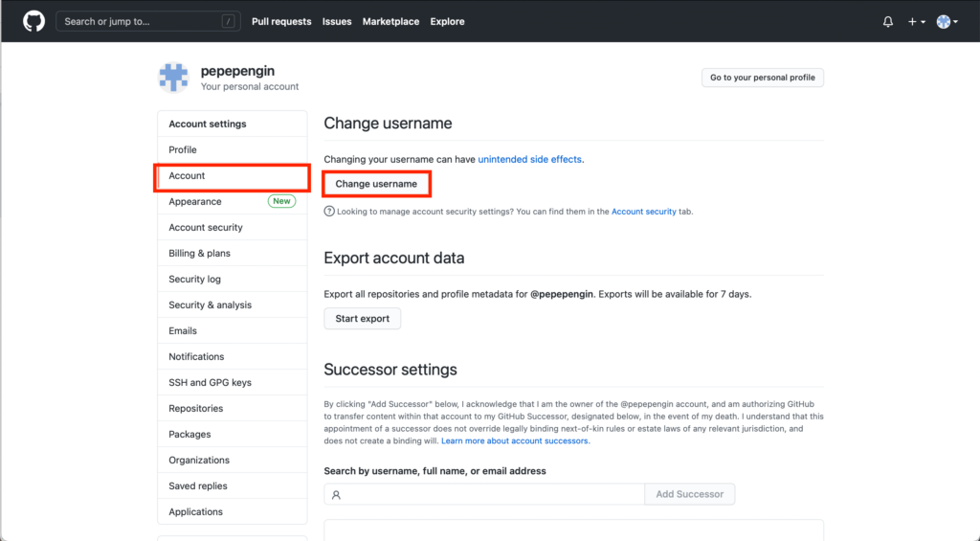Select Account security in sidebar
This screenshot has width=980, height=541.
(233, 227)
